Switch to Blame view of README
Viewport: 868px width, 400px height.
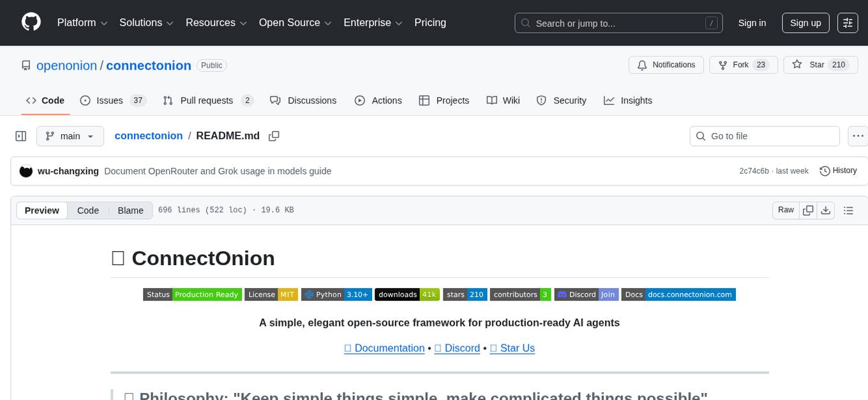(x=130, y=210)
